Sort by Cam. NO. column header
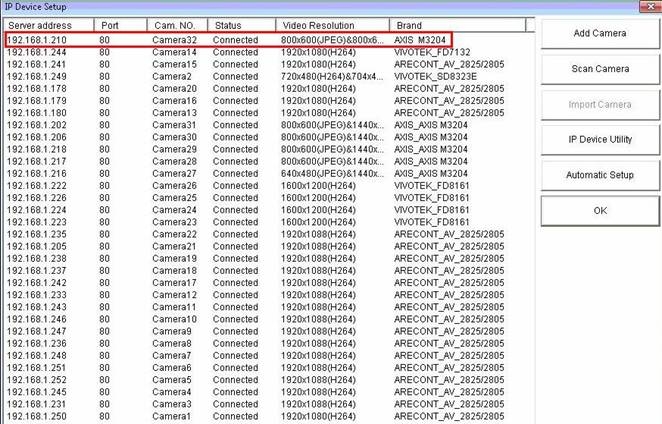Screen dimensions: 662x424 [177, 25]
